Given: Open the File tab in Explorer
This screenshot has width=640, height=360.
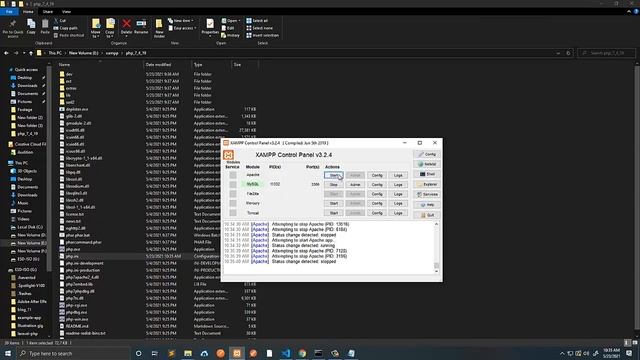Looking at the screenshot, I should [9, 12].
